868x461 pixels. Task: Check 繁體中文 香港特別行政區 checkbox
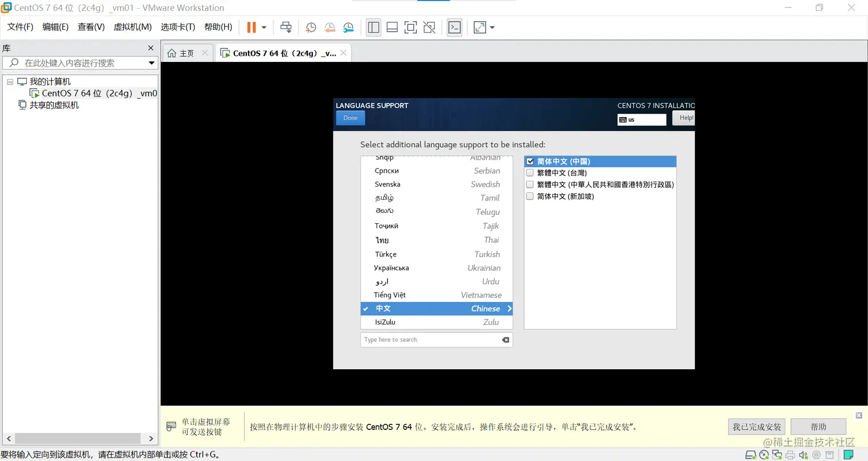530,184
